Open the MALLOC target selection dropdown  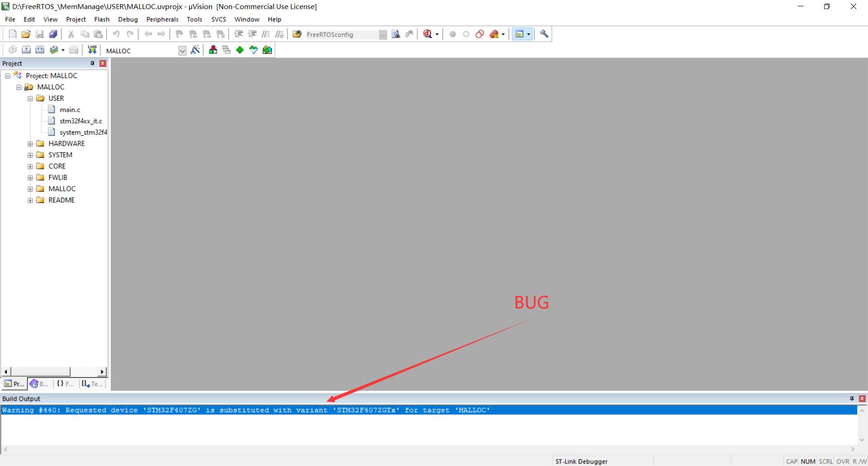(182, 50)
